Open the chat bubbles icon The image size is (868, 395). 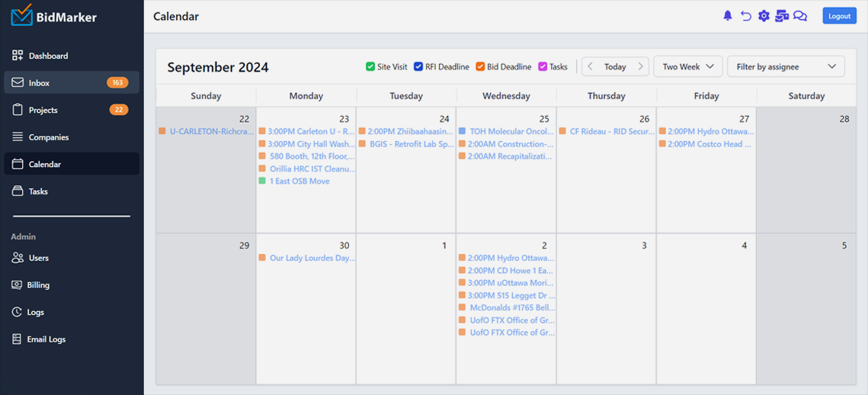pyautogui.click(x=800, y=16)
